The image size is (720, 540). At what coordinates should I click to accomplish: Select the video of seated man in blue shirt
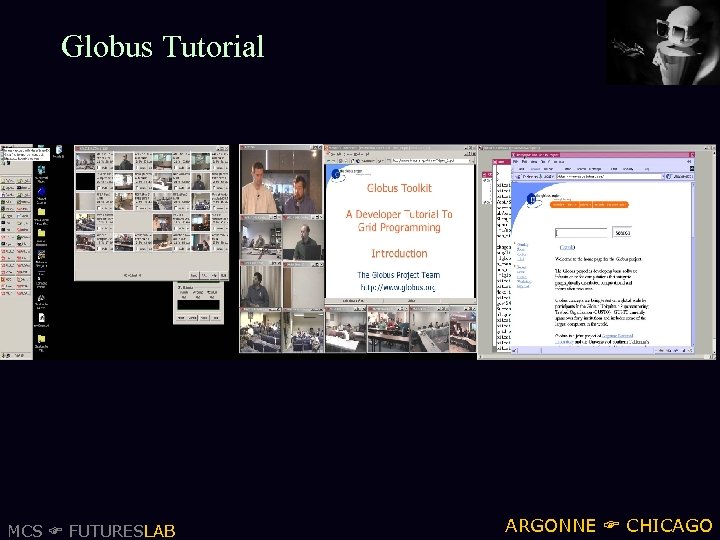point(260,287)
